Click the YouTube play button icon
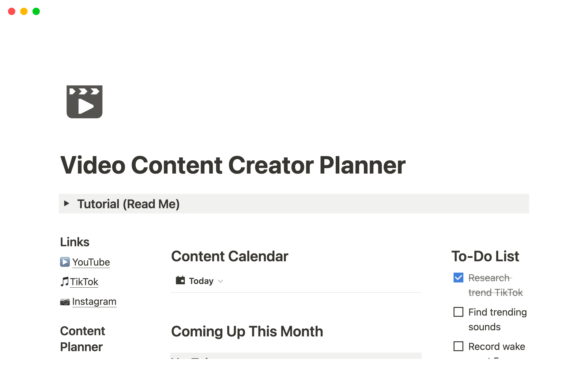The height and width of the screenshot is (368, 588). 65,262
